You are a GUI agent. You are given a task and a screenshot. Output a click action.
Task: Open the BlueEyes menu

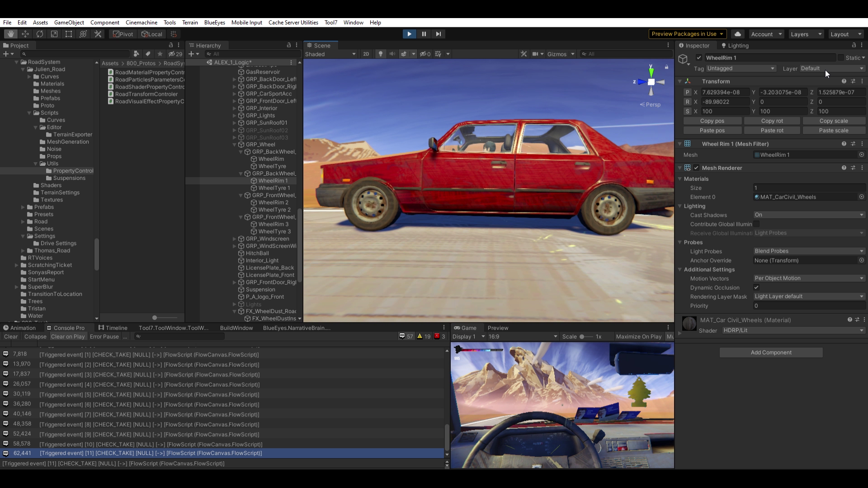click(214, 22)
